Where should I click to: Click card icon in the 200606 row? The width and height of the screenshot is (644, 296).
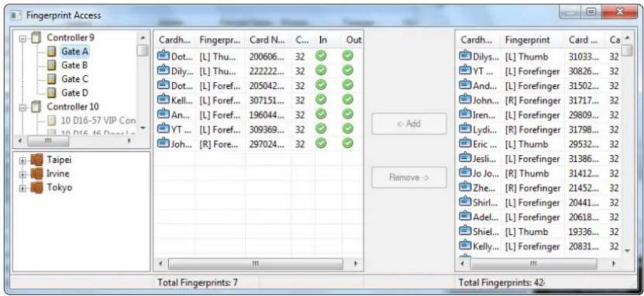click(164, 55)
